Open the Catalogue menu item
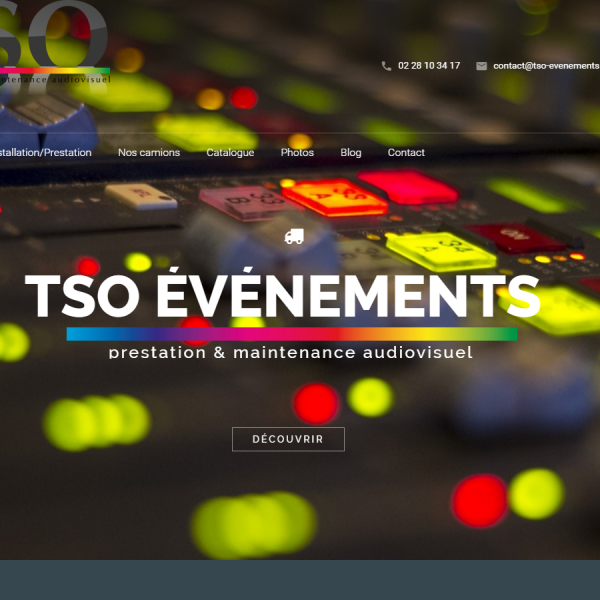This screenshot has width=600, height=600. click(x=230, y=153)
